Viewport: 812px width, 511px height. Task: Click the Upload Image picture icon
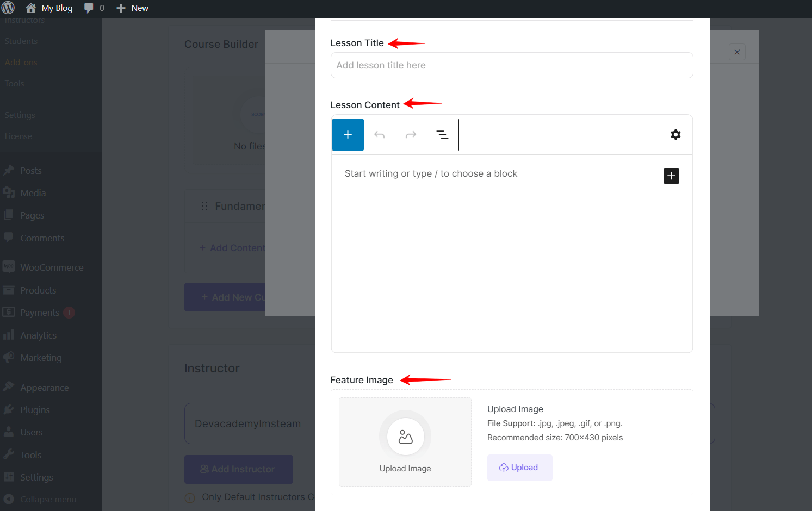tap(405, 435)
